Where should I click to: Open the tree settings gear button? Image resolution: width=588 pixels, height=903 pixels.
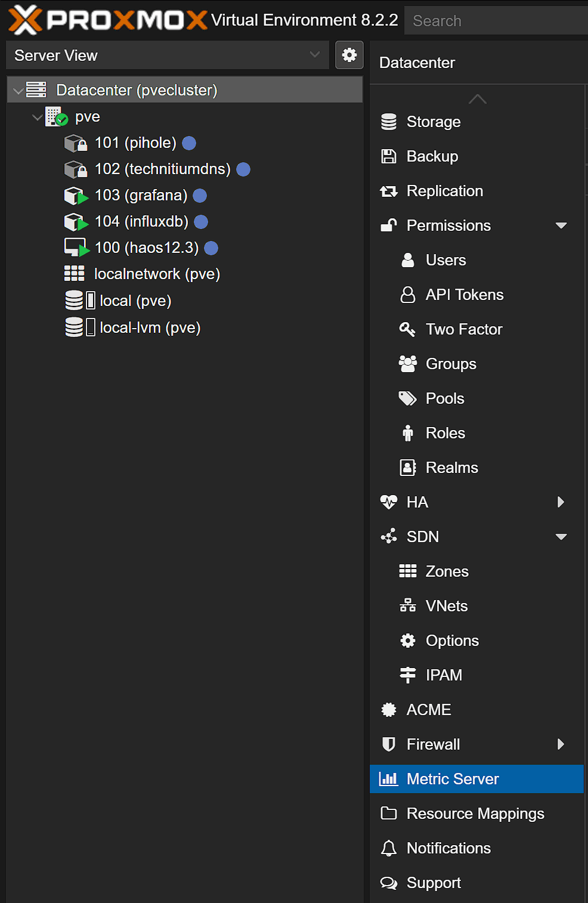tap(349, 55)
